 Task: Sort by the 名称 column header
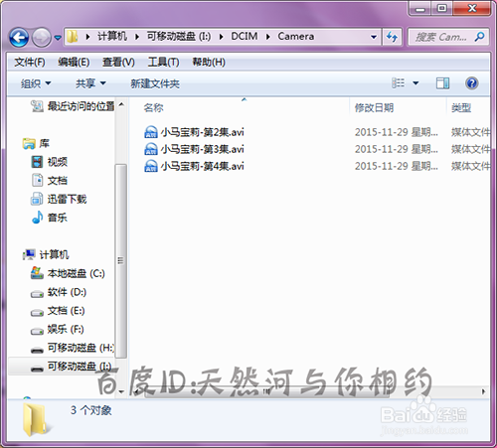coord(153,107)
